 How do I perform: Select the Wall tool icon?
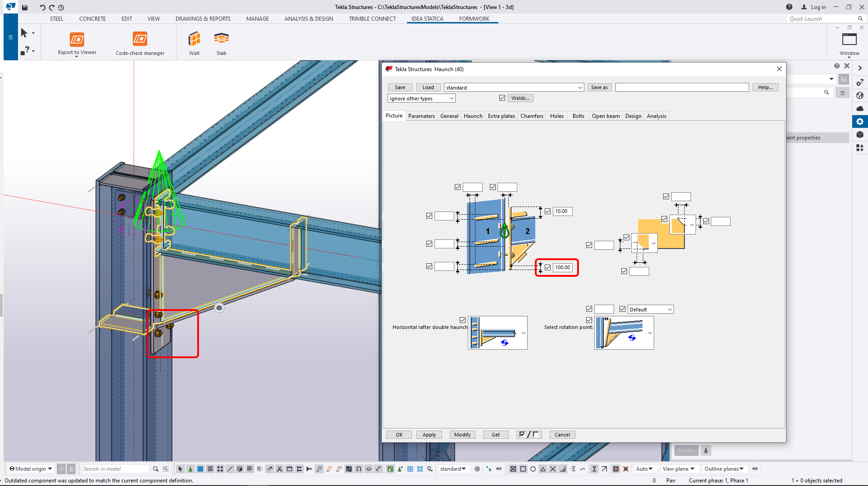[x=194, y=40]
